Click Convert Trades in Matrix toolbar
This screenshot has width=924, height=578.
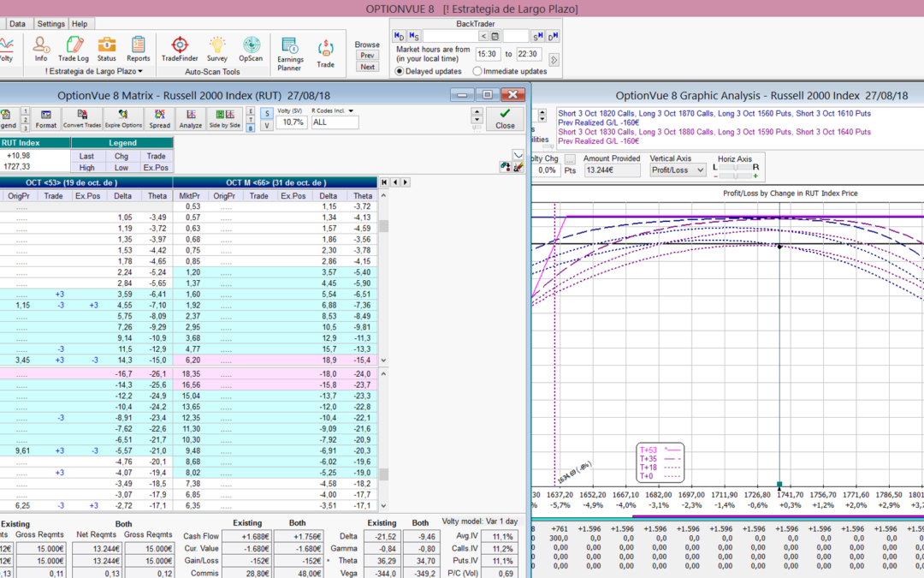click(82, 118)
